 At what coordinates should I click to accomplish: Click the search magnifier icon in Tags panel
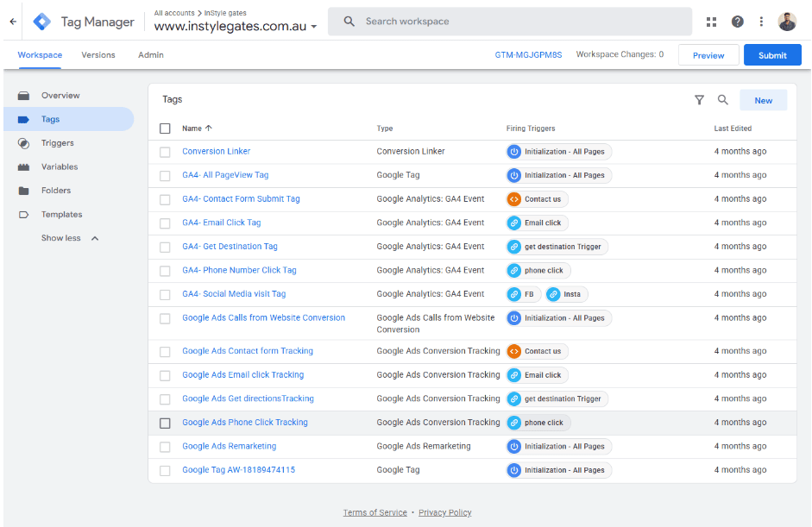723,100
